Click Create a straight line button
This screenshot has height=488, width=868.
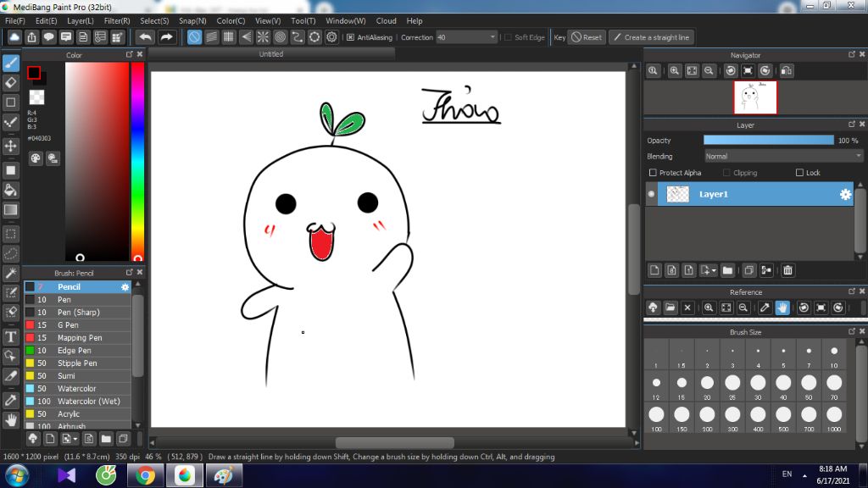pos(652,37)
